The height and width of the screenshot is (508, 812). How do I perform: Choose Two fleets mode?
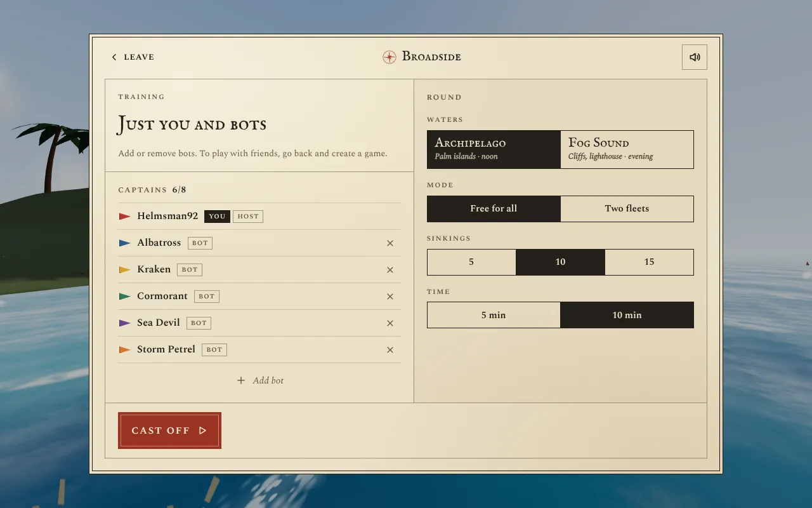click(627, 209)
